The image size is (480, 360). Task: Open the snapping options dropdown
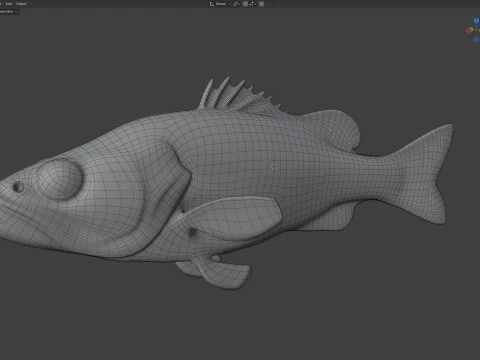coord(252,4)
